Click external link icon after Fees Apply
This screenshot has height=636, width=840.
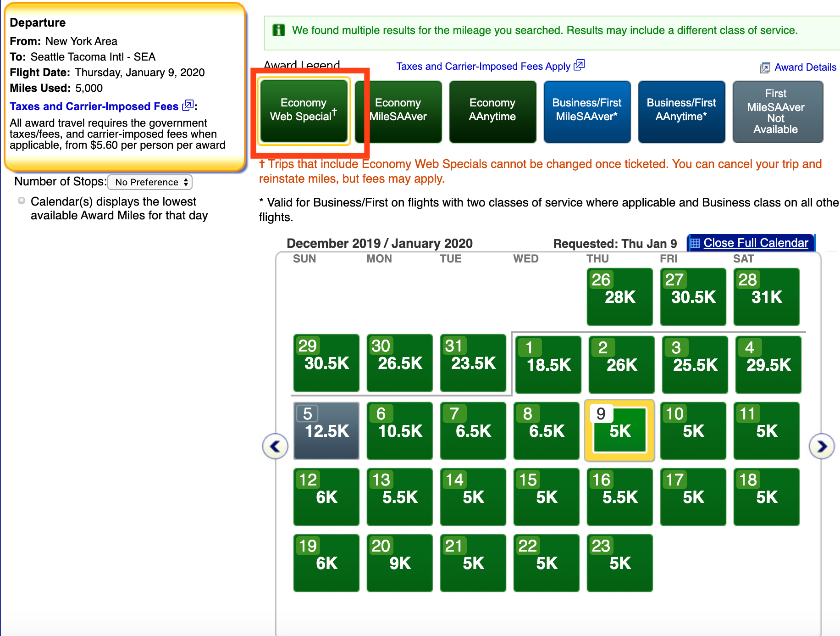point(580,65)
